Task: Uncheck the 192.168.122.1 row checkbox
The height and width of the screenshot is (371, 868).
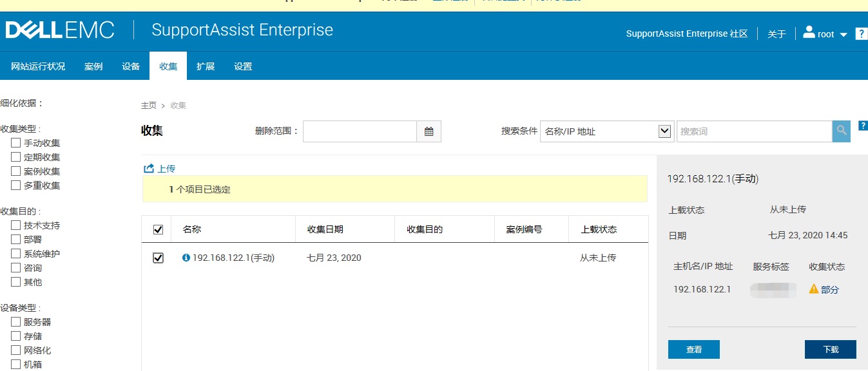Action: [158, 258]
